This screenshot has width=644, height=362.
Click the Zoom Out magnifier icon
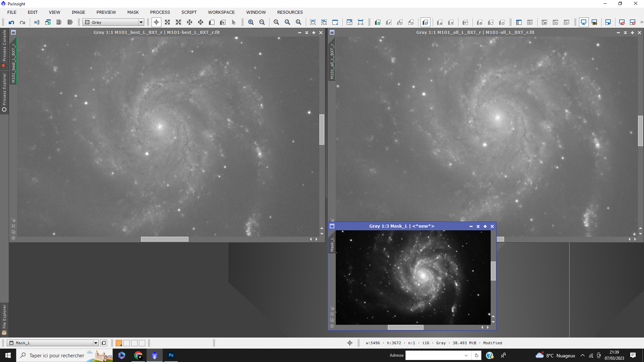(x=262, y=22)
